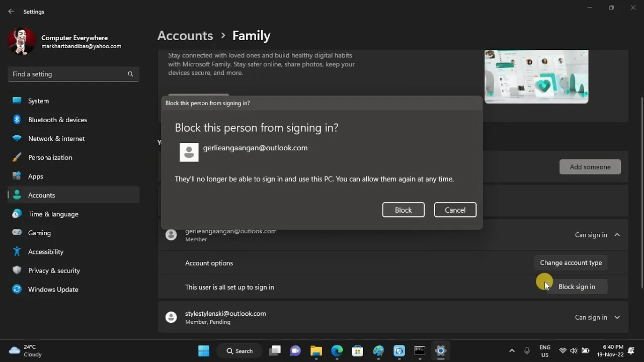Click in the Find a setting field
644x362 pixels.
coord(73,74)
